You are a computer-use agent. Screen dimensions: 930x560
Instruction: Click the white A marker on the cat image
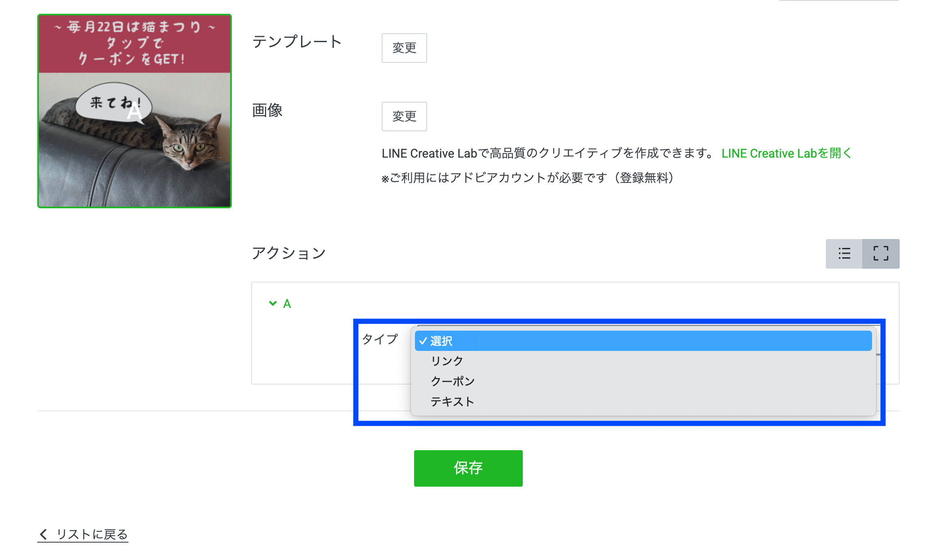pyautogui.click(x=134, y=113)
